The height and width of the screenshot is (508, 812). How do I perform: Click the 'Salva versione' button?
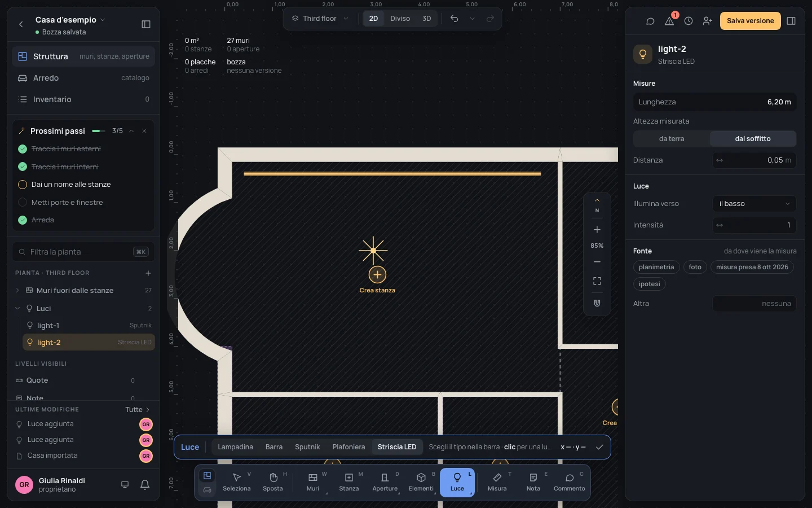coord(750,21)
